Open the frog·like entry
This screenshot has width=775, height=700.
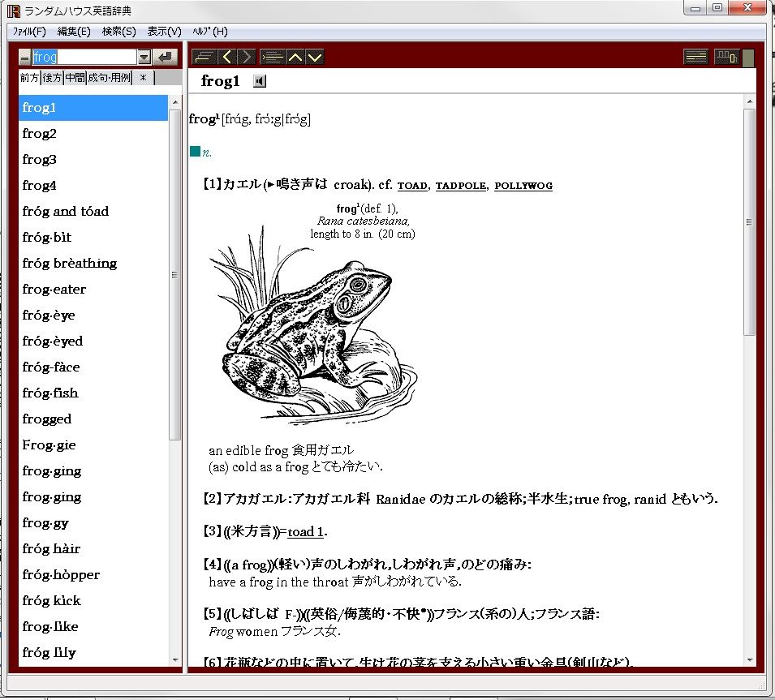coord(93,626)
